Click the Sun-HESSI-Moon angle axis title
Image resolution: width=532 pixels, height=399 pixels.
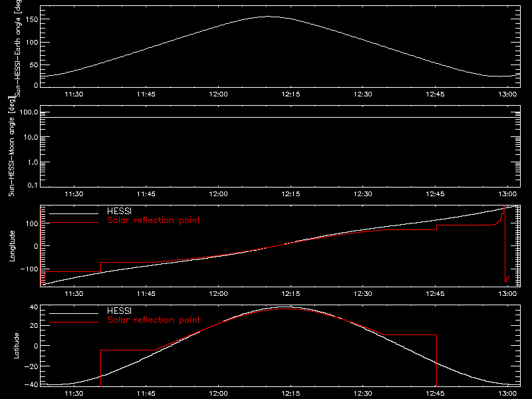(x=11, y=146)
